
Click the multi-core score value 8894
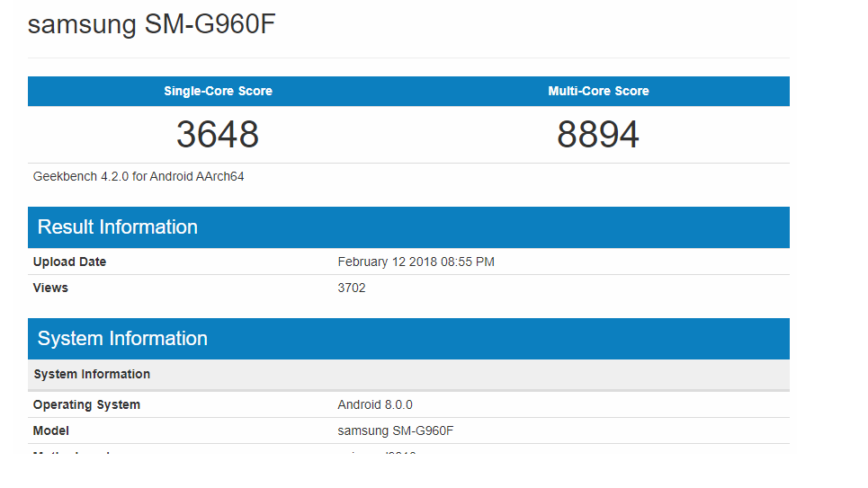coord(598,135)
